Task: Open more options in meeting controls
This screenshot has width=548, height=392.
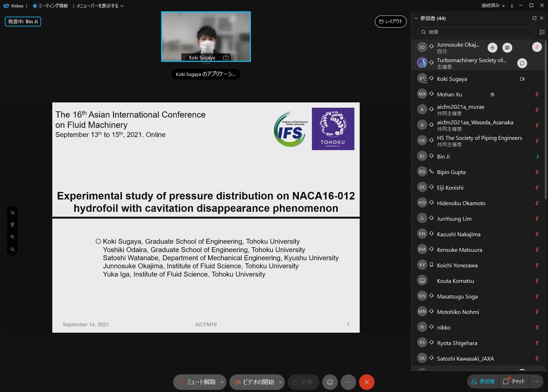Action: point(348,382)
